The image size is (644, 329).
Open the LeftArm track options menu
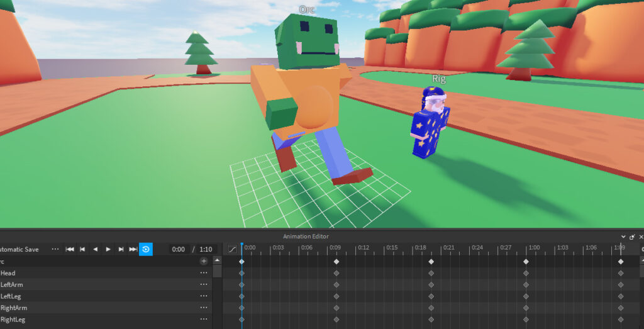tap(204, 284)
